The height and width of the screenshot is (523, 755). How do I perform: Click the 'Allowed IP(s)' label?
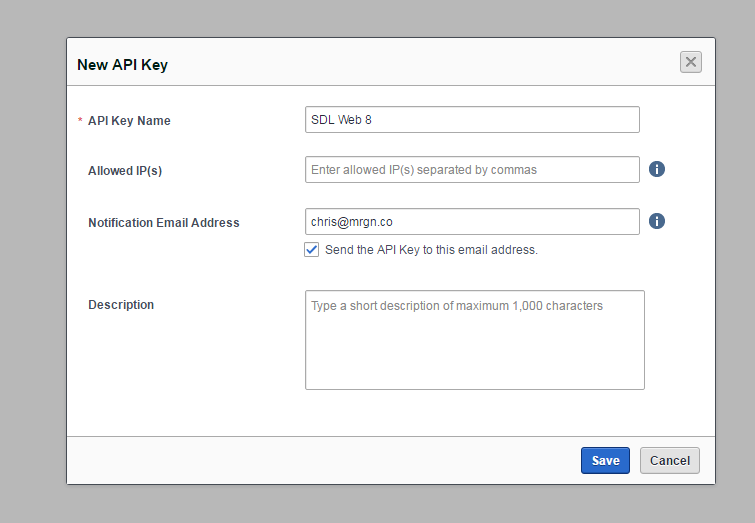[x=125, y=171]
